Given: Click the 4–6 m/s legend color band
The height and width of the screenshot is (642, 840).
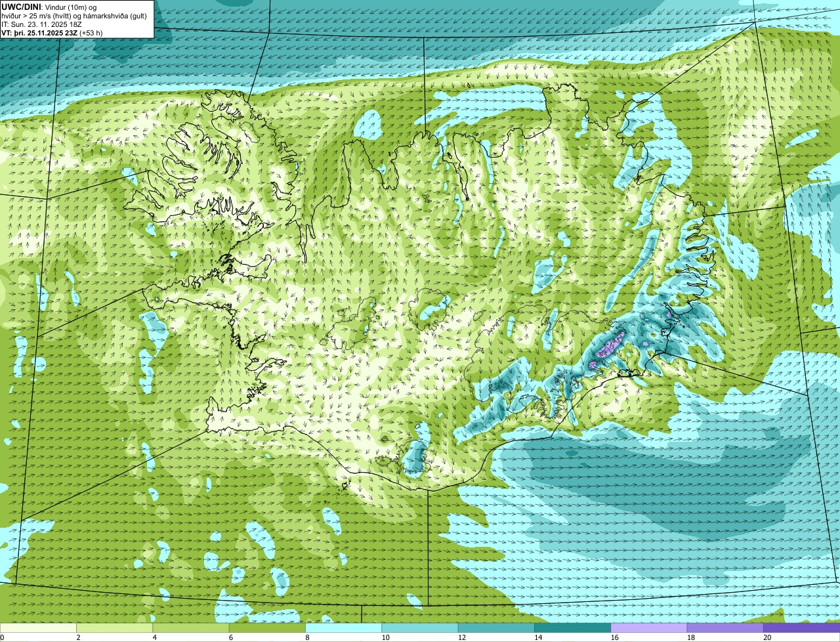Looking at the screenshot, I should (x=191, y=628).
